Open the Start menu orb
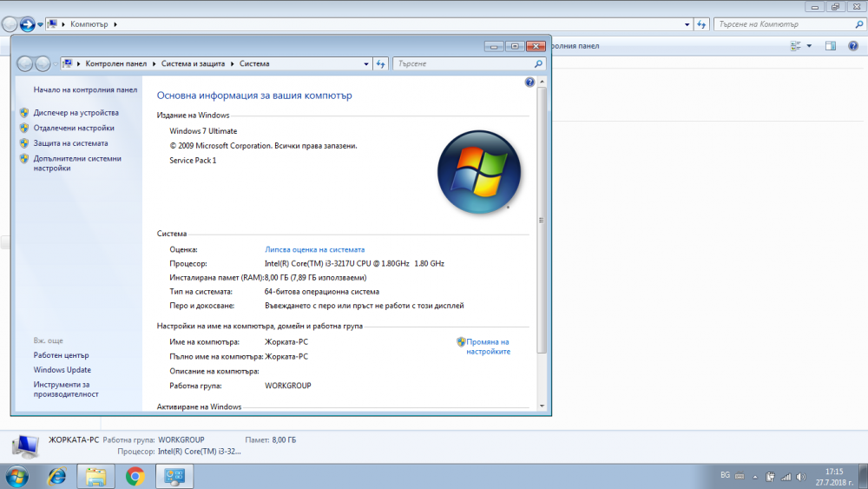Screen dimensions: 868x489 (x=16, y=476)
